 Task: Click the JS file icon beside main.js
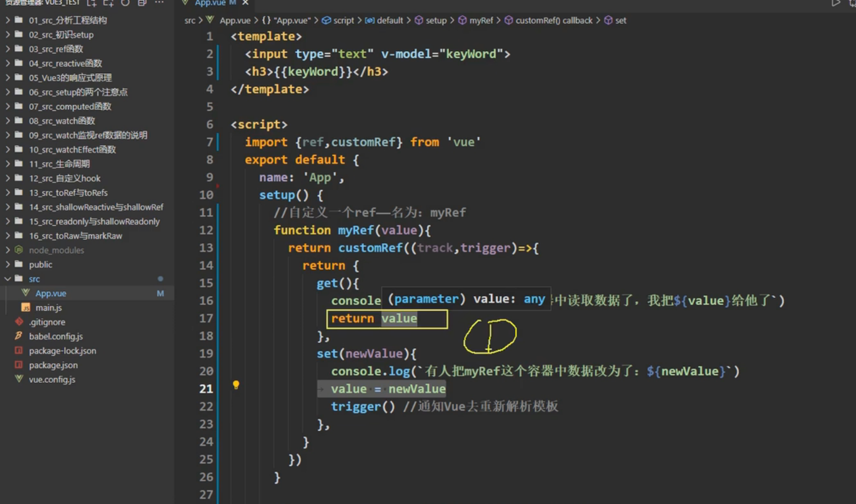point(25,307)
